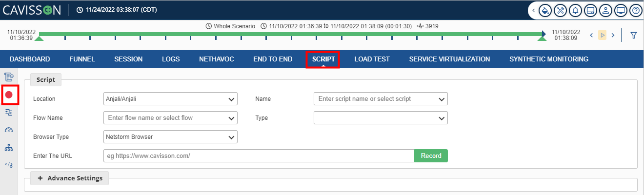Click the timeline start green marker
The width and height of the screenshot is (644, 195).
[40, 38]
